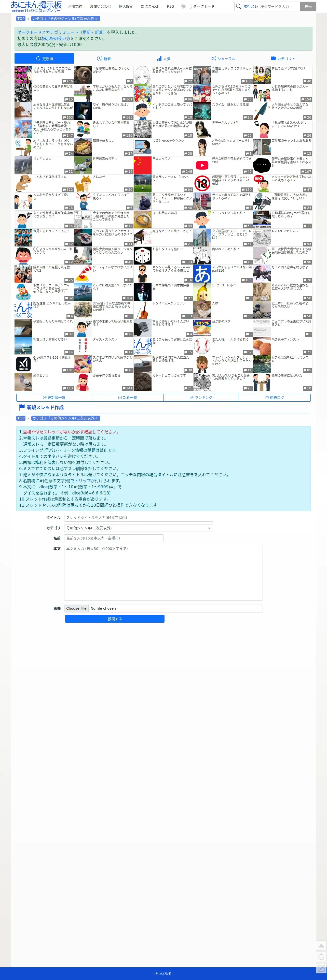
Task: Open the トリップ link in rules
Action: [83, 480]
